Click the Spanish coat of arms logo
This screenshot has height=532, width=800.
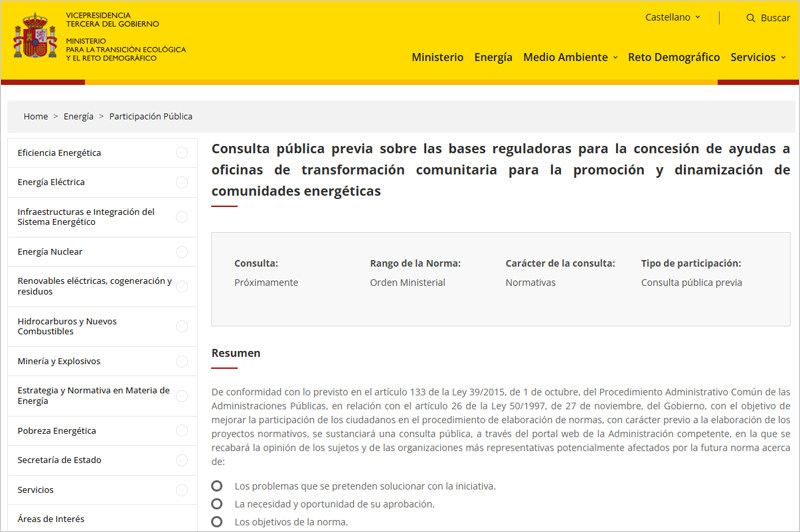coord(35,36)
